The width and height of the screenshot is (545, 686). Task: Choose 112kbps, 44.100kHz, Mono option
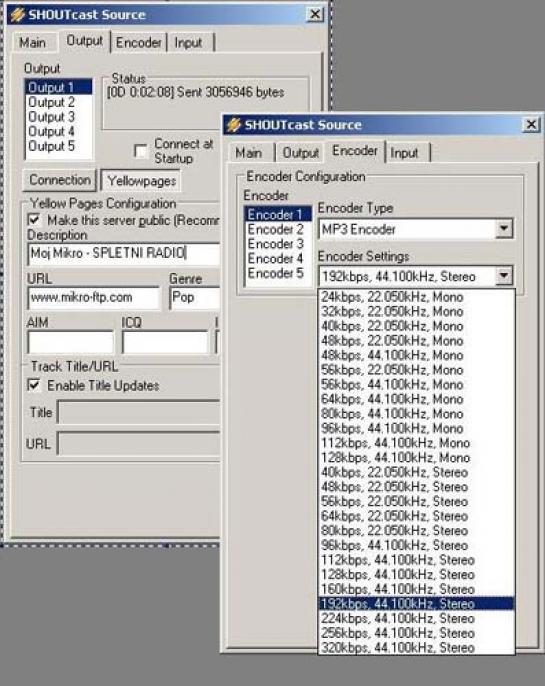(x=416, y=443)
